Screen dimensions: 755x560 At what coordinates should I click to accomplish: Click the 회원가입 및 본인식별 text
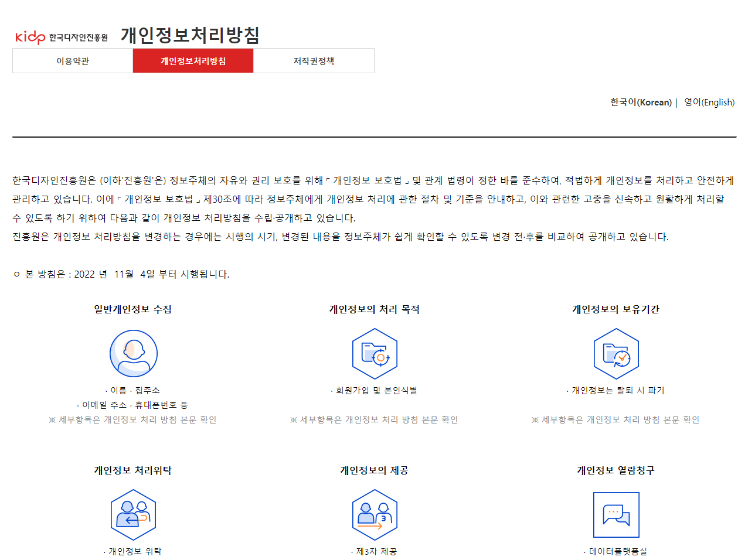(376, 390)
